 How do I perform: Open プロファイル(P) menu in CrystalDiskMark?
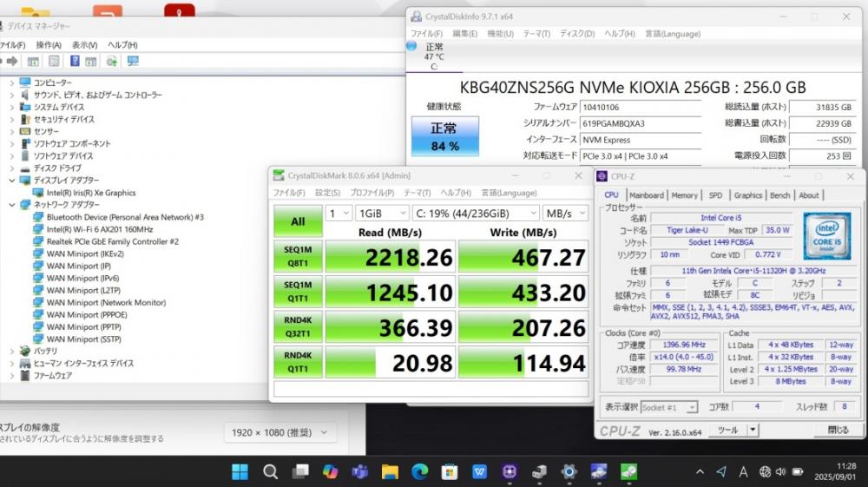372,193
